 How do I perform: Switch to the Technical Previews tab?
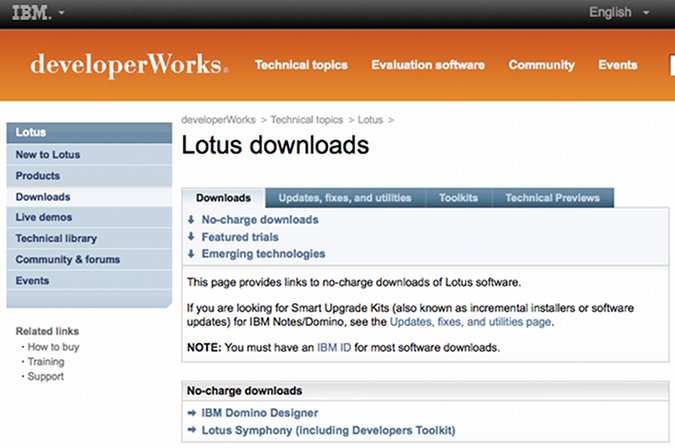click(553, 198)
